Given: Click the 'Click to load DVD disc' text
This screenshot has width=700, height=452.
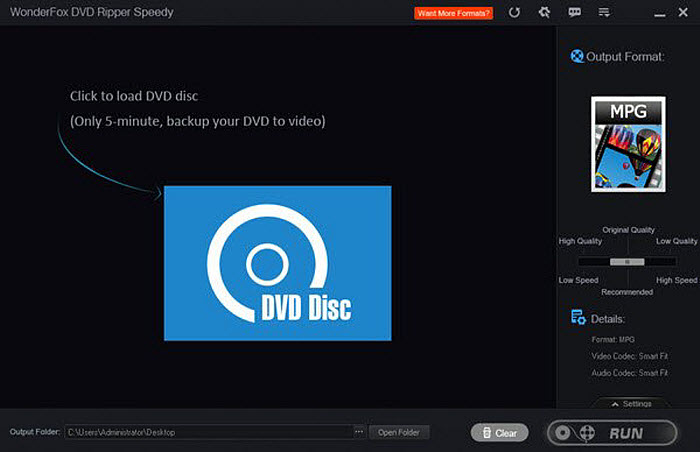Looking at the screenshot, I should click(x=134, y=96).
